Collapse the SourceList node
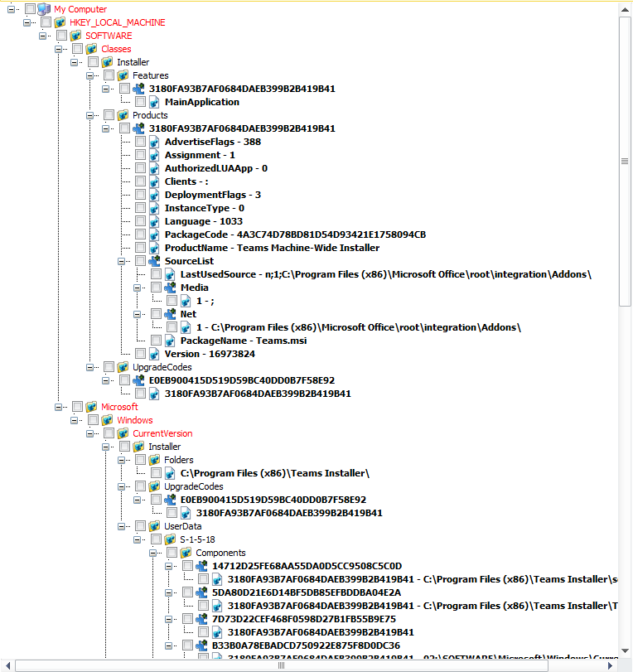 tap(121, 261)
